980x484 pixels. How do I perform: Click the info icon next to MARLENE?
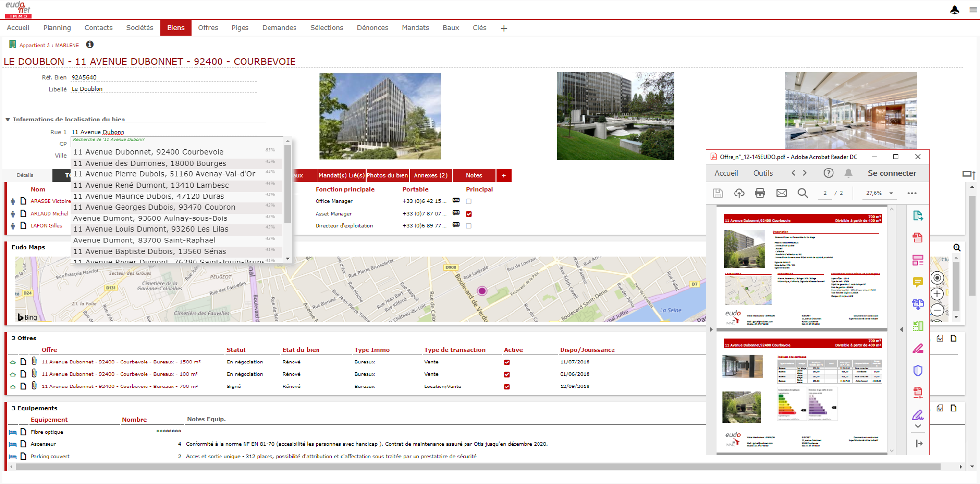click(90, 45)
